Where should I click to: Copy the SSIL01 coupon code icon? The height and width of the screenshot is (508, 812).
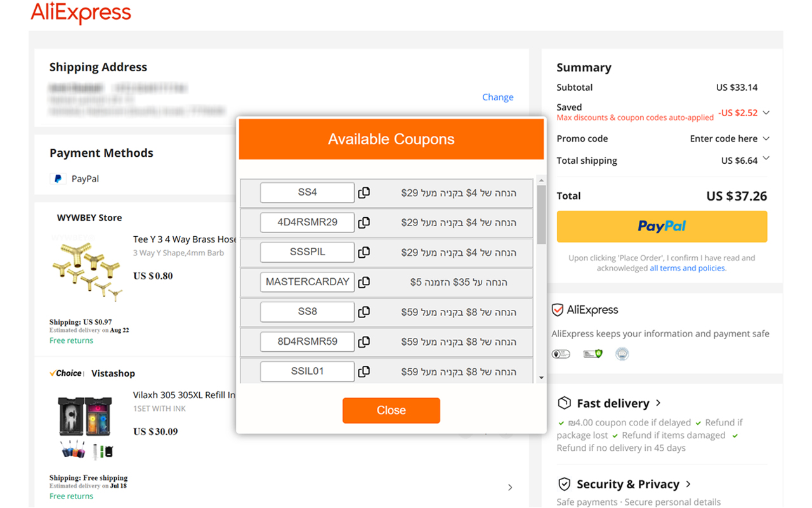pos(364,371)
